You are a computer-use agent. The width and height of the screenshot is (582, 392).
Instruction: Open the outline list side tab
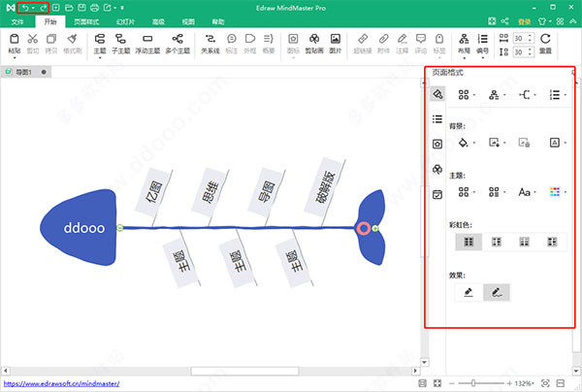coord(436,119)
